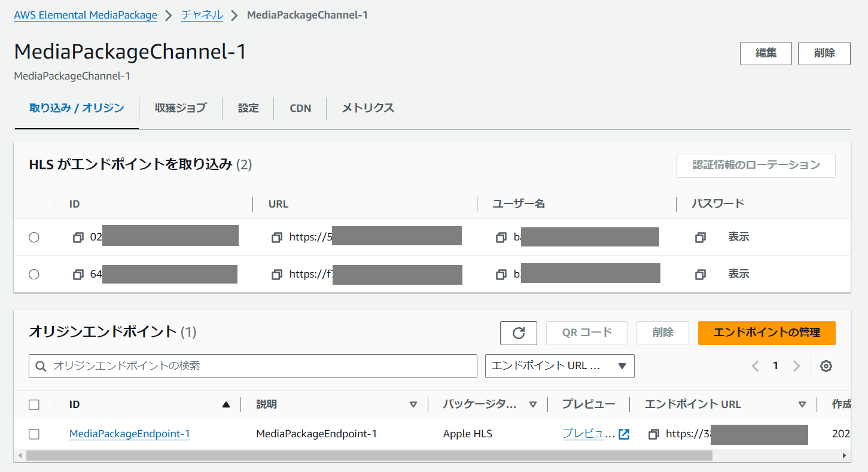Open the メトリクス tab
This screenshot has height=472, width=868.
point(368,108)
